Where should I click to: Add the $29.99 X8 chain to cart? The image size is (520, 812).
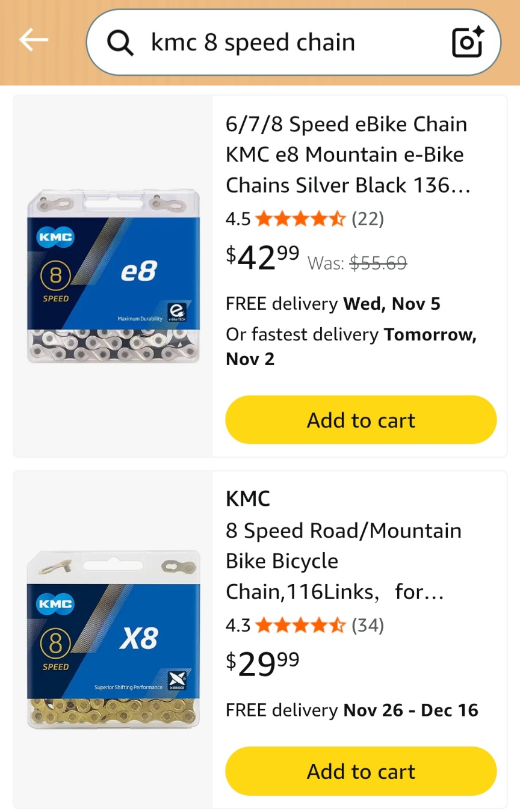click(361, 771)
